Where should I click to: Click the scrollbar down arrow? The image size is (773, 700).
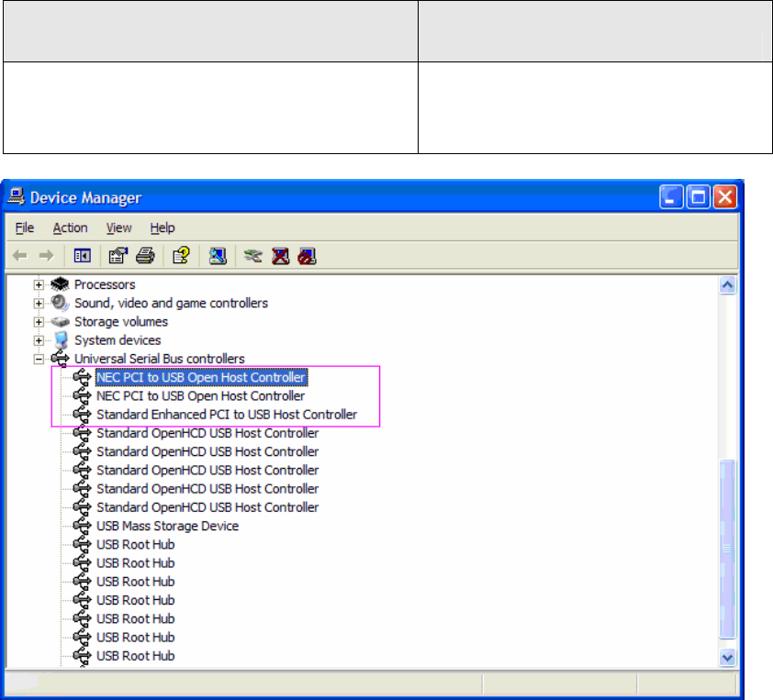[728, 657]
